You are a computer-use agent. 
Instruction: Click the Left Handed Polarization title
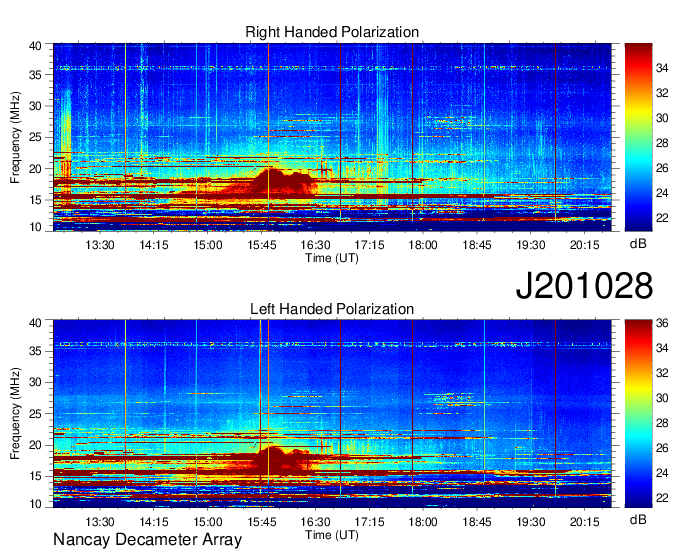point(332,309)
